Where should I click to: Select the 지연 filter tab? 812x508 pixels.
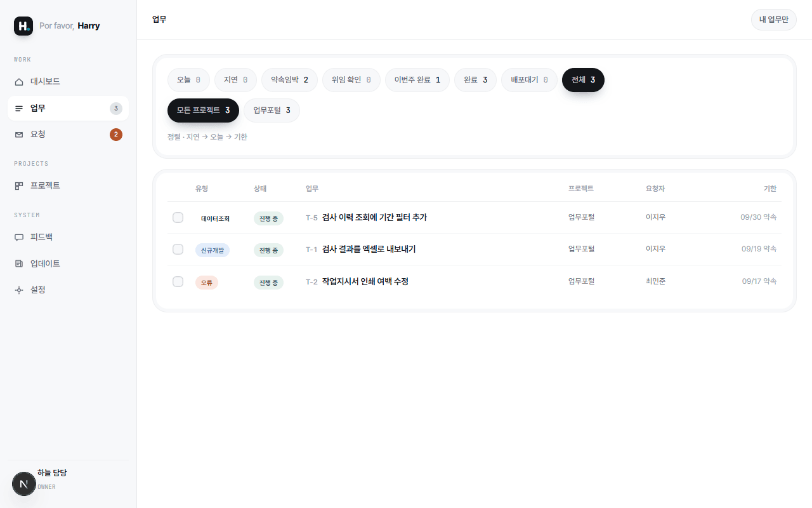pos(235,80)
